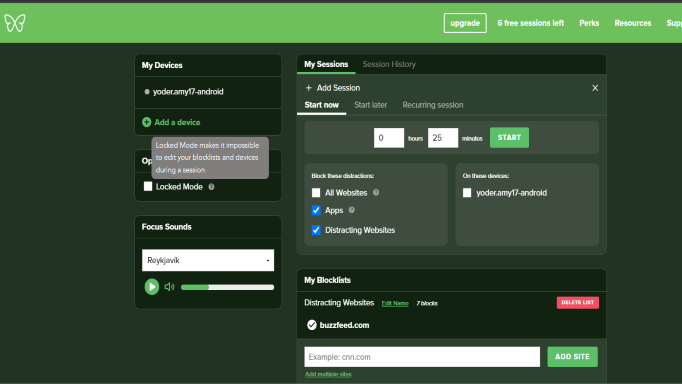Click the help icon next to Apps
The image size is (682, 384).
352,210
